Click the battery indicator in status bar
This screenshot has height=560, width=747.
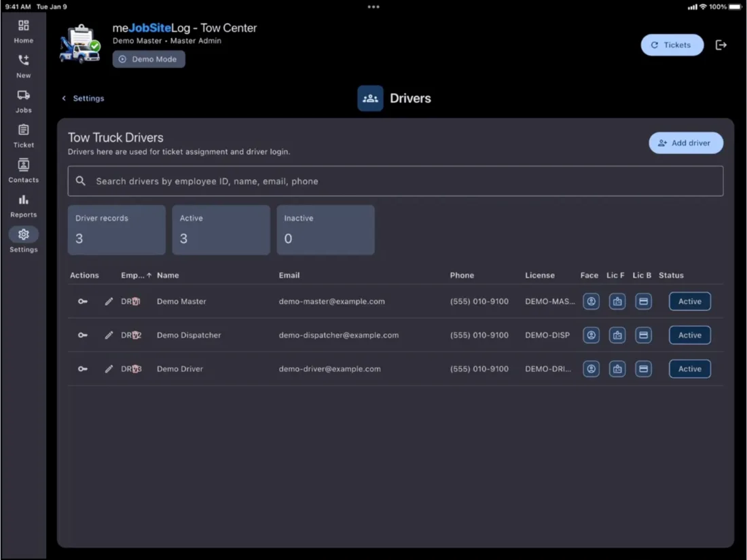point(735,7)
